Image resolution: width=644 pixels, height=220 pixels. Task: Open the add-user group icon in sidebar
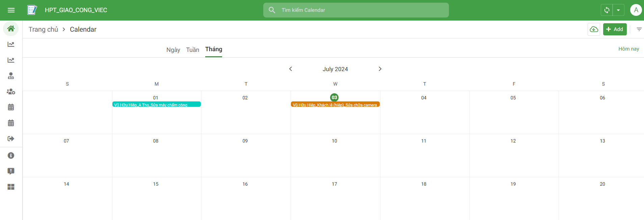(x=11, y=92)
